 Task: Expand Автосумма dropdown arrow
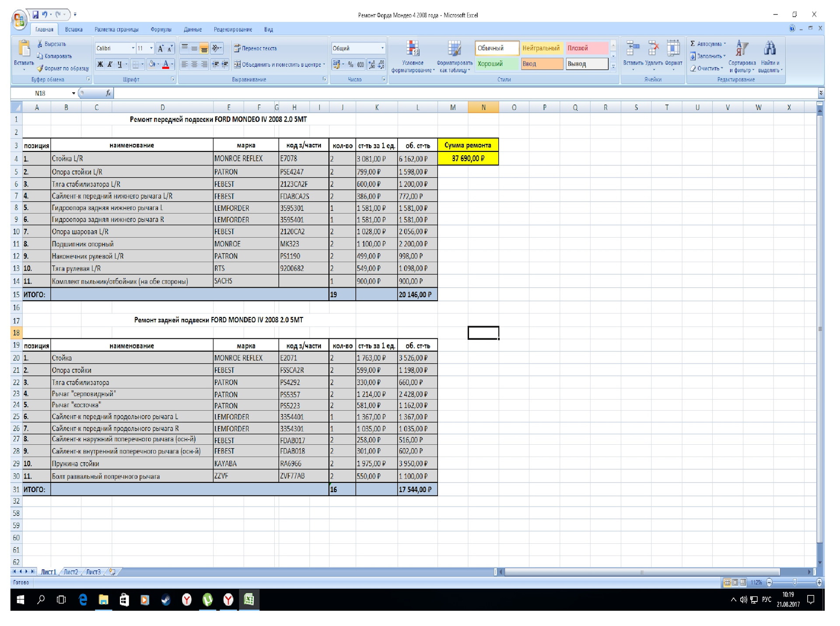725,44
